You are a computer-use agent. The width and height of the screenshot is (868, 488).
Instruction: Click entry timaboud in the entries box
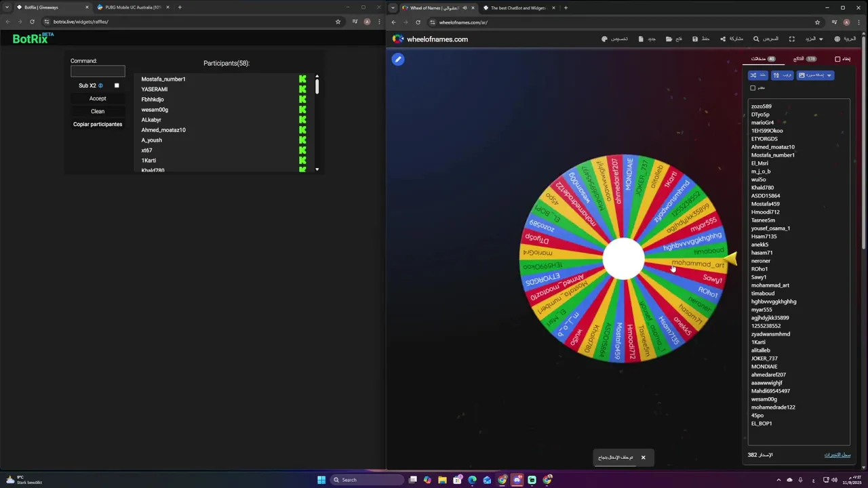[x=763, y=293]
